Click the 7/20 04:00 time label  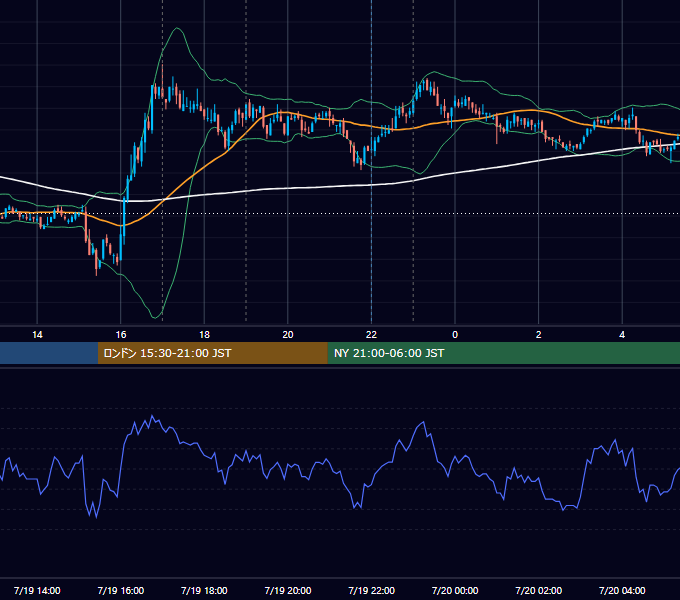(x=622, y=590)
